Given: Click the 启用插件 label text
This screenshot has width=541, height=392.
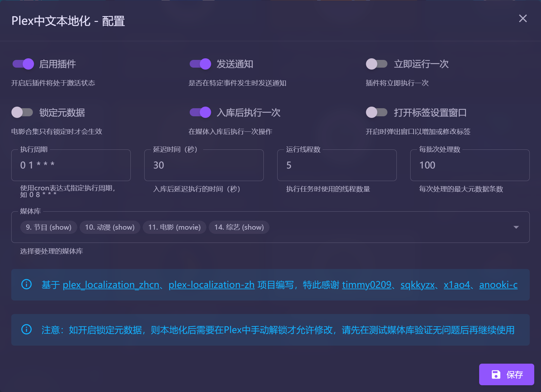Looking at the screenshot, I should pos(57,64).
